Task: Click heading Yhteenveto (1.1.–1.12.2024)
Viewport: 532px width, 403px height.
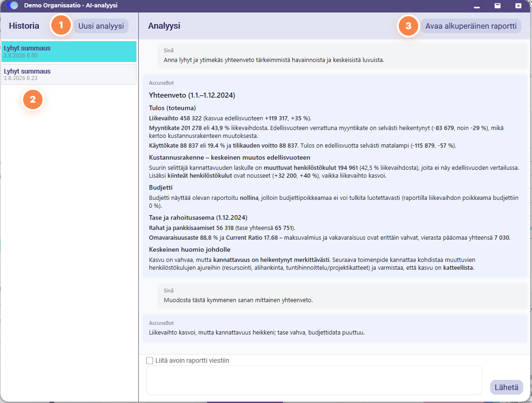Action: (x=192, y=95)
